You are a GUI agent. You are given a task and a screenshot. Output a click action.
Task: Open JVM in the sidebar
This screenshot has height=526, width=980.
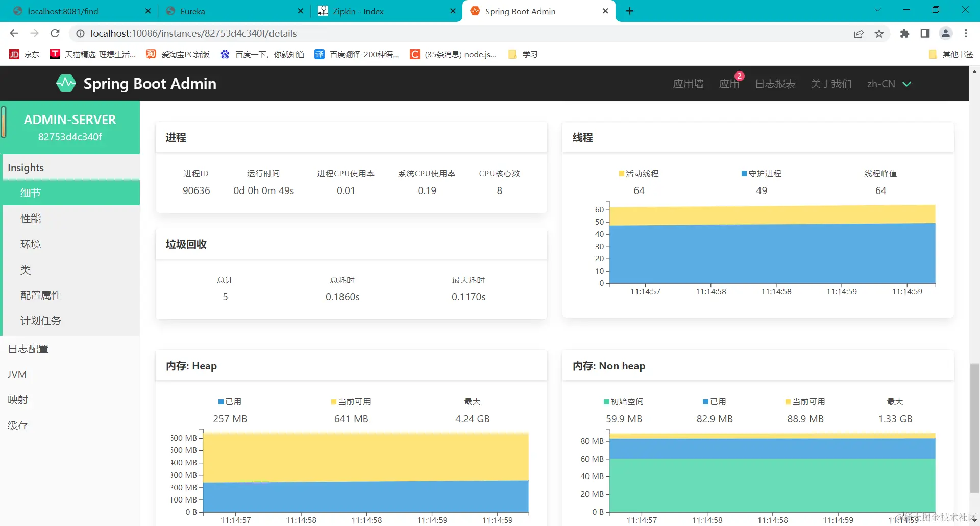click(x=70, y=374)
